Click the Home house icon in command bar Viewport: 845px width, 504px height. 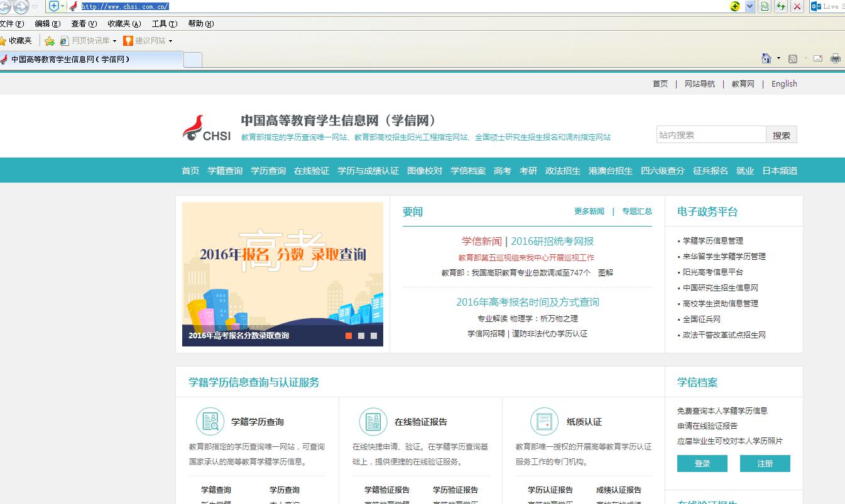766,58
